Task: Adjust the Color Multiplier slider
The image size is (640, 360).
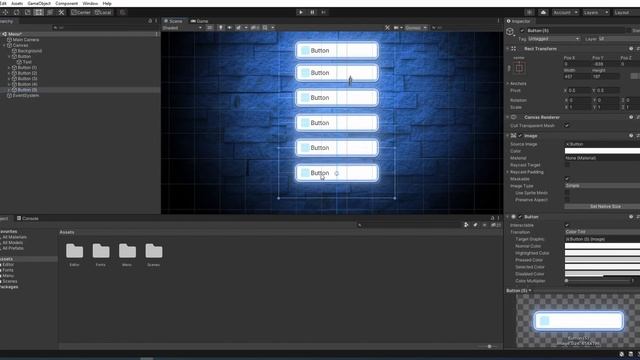Action: pyautogui.click(x=598, y=281)
